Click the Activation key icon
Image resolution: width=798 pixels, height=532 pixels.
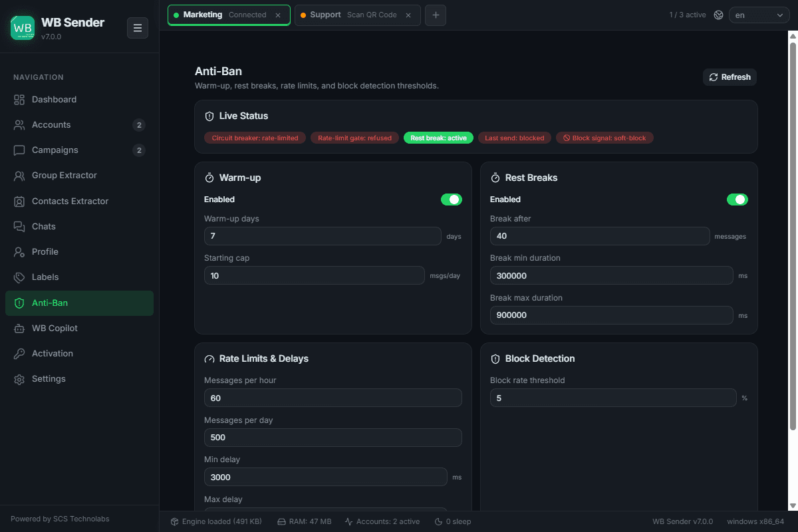[x=19, y=354]
